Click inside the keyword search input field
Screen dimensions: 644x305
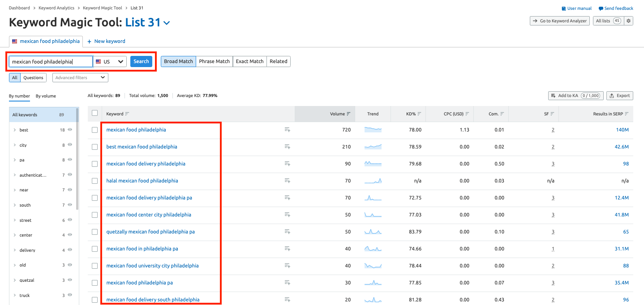tap(50, 61)
